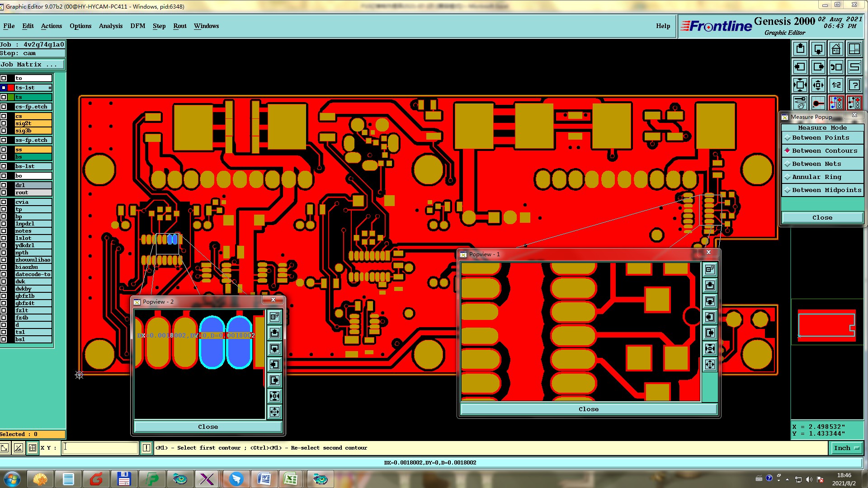
Task: Select the Between Points measure mode
Action: pos(820,138)
